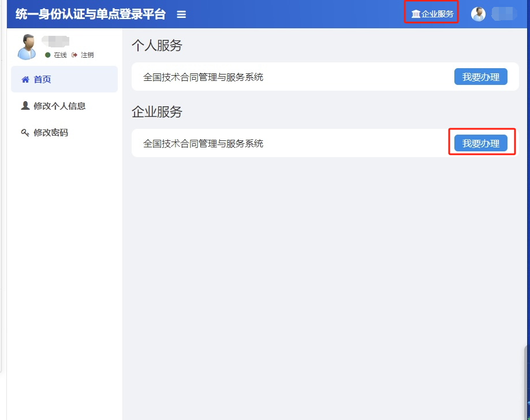Go to 首页 in the sidebar
This screenshot has height=420, width=530.
pyautogui.click(x=42, y=79)
